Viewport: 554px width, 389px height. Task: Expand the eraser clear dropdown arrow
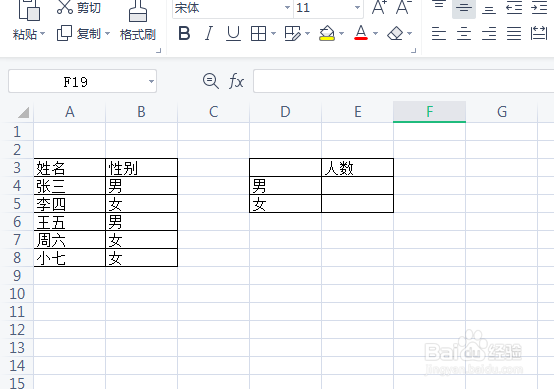(409, 34)
